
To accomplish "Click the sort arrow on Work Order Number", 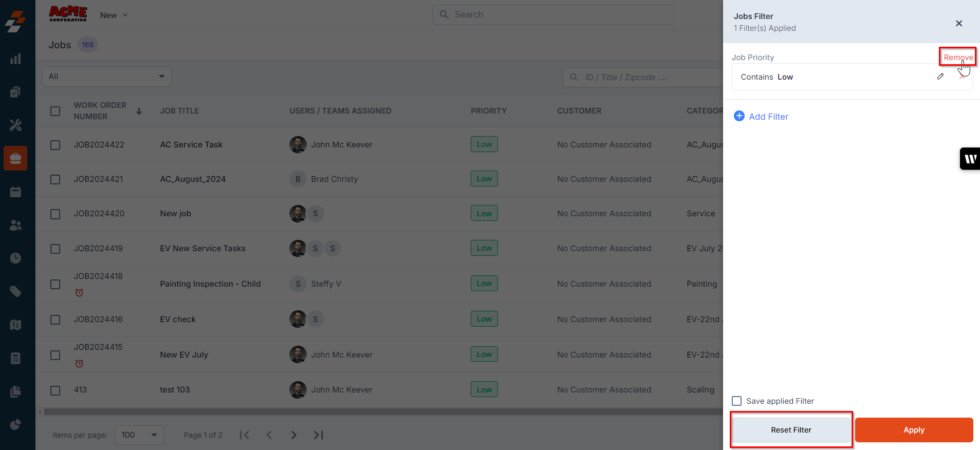I will coord(139,111).
